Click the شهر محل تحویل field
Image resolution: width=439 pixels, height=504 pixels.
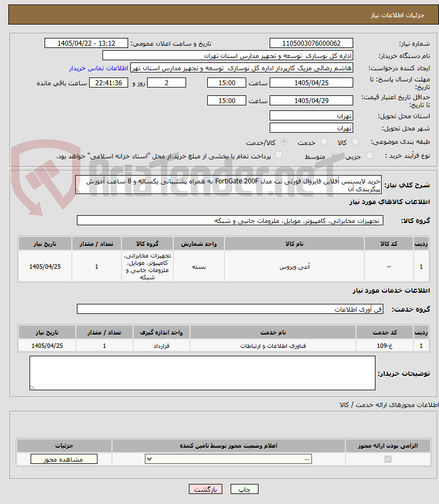[311, 128]
